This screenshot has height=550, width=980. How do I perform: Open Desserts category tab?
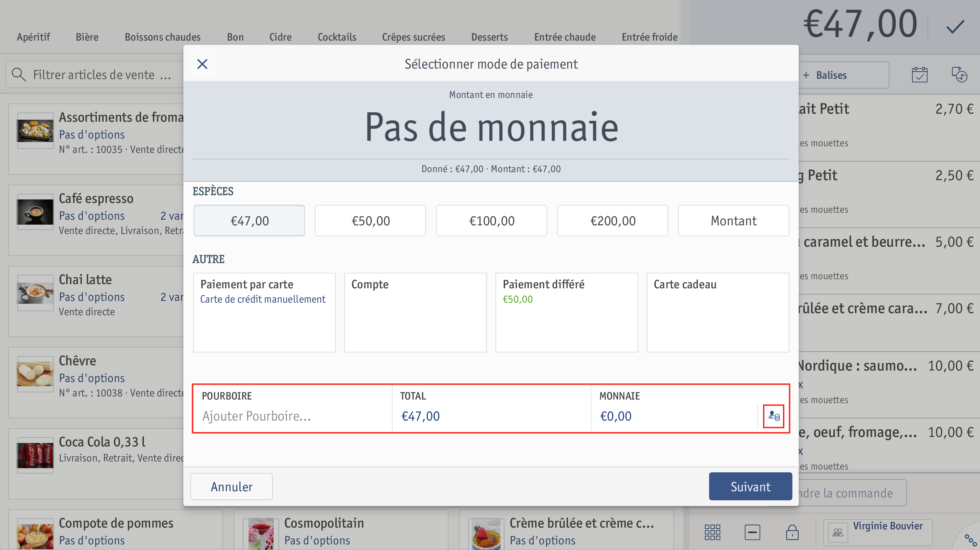489,37
